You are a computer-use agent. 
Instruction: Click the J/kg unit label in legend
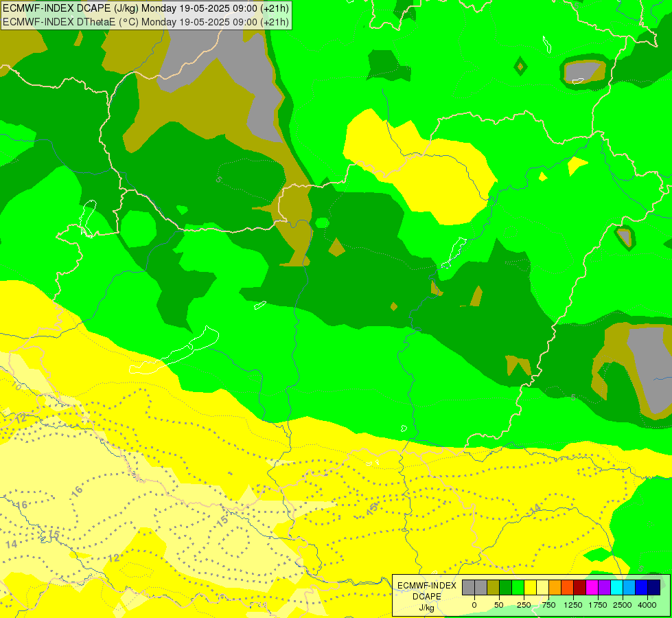coord(426,608)
